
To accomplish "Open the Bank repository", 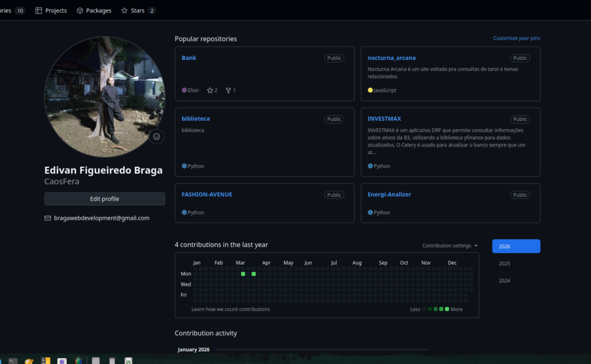I will [x=189, y=58].
